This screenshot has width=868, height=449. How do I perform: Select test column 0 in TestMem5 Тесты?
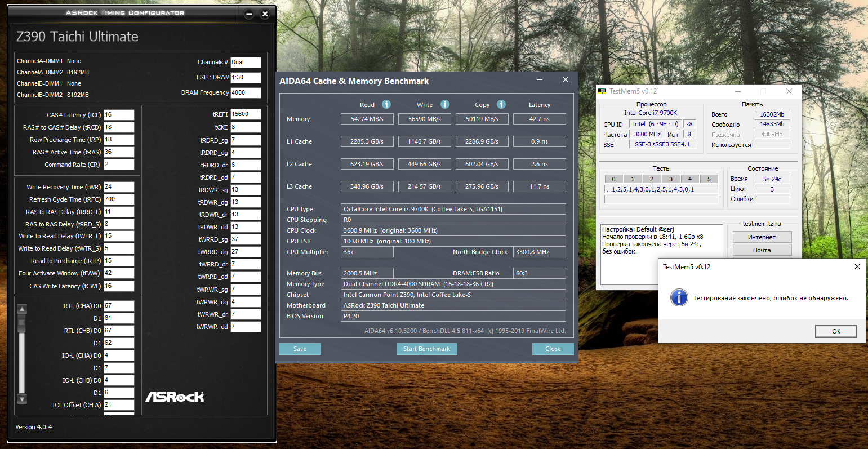click(614, 179)
